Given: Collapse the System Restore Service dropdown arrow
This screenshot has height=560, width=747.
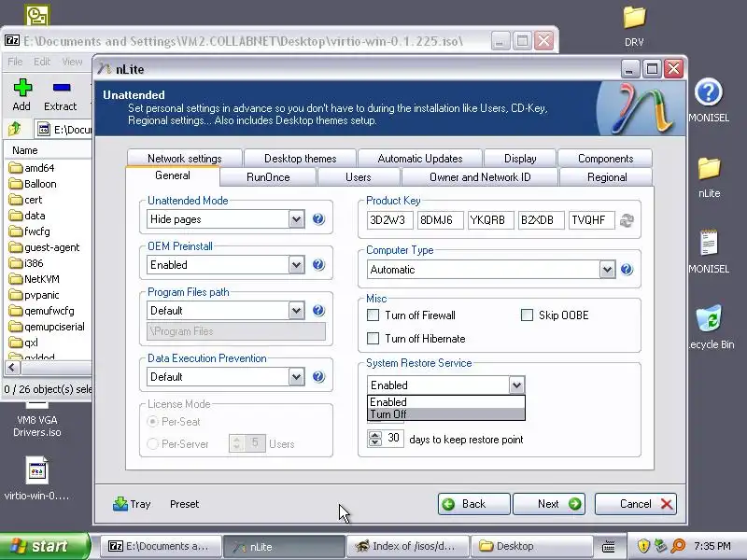Looking at the screenshot, I should [516, 385].
